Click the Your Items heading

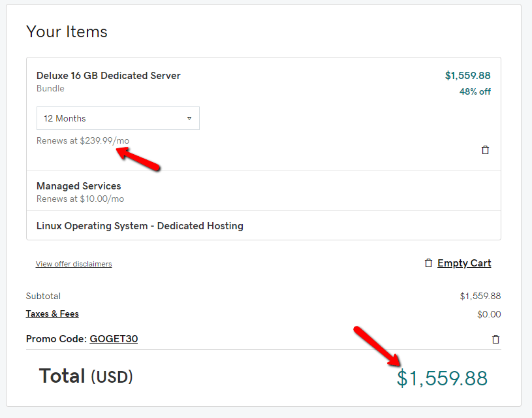coord(67,32)
